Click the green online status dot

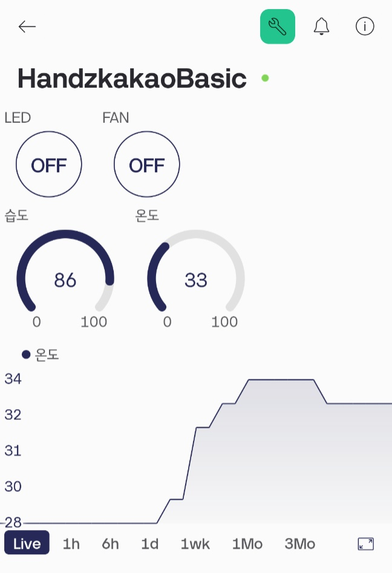click(x=265, y=78)
